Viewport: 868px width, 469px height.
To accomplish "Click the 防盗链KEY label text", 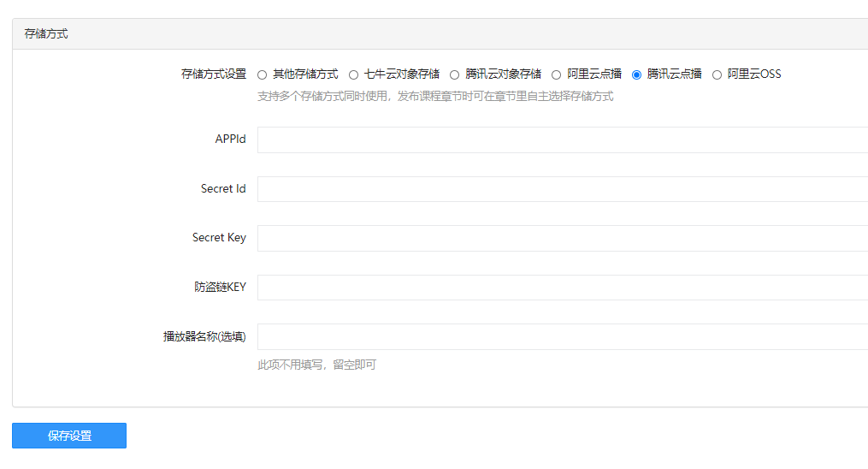I will pos(221,287).
